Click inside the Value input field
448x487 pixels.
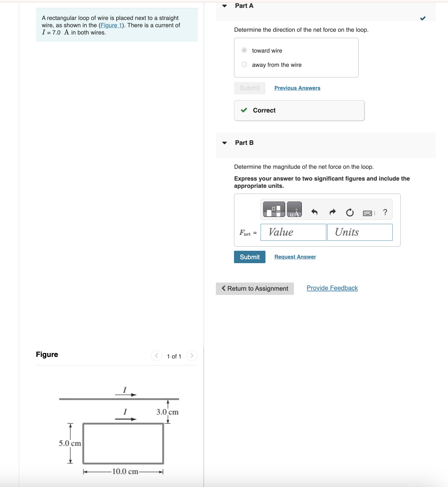click(293, 232)
